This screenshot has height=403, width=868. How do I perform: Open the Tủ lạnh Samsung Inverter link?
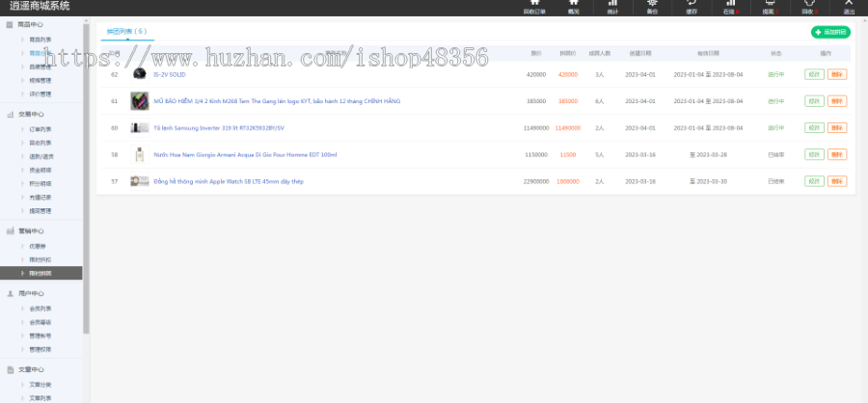click(x=219, y=128)
